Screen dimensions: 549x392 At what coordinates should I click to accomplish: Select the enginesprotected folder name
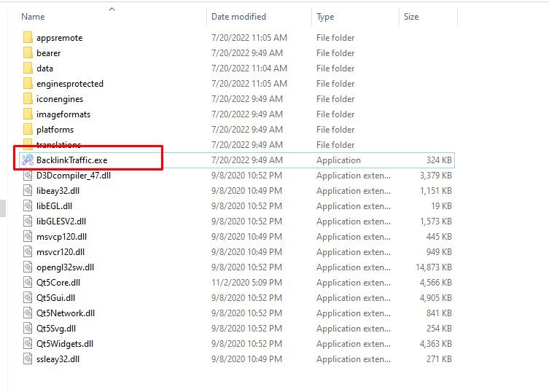click(x=70, y=84)
